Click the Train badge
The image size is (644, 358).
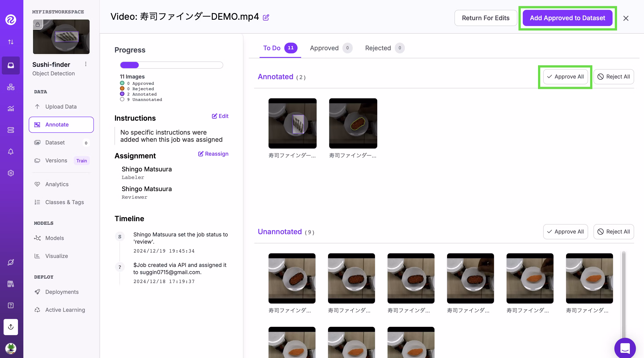[82, 161]
